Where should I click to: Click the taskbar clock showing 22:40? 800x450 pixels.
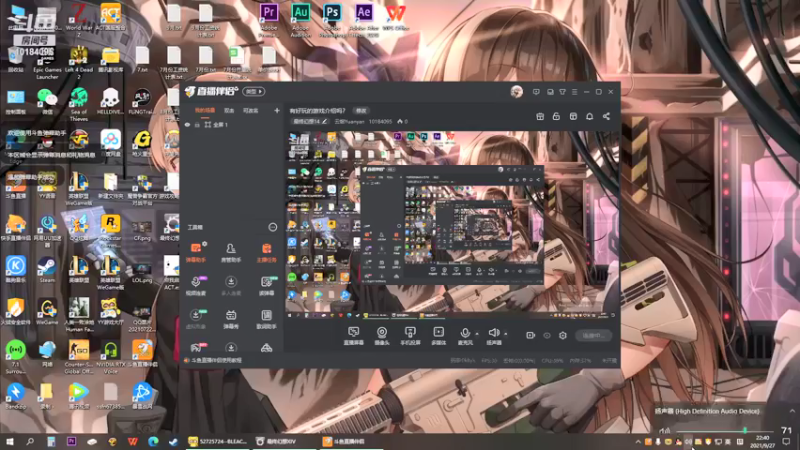point(763,441)
